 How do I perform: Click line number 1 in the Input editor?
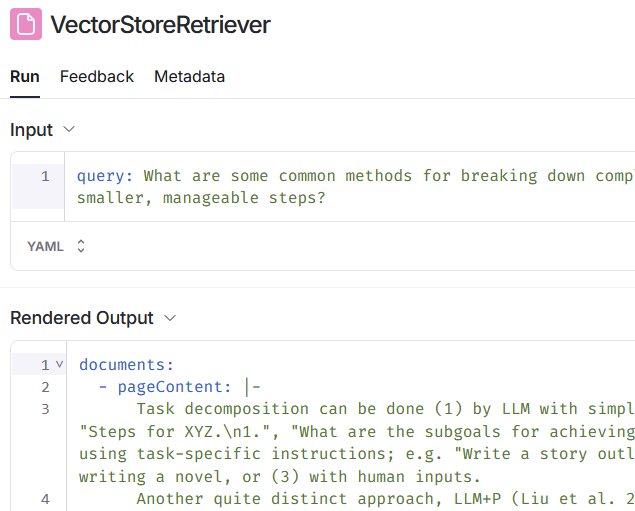45,177
